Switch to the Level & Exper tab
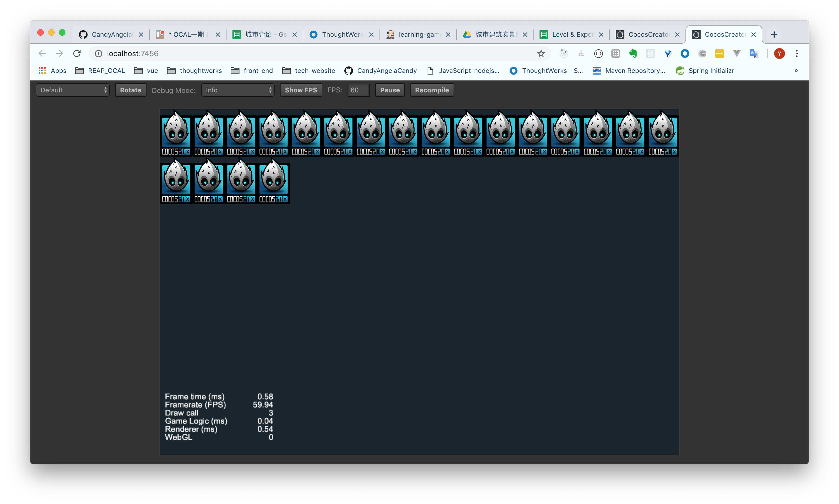Image resolution: width=839 pixels, height=504 pixels. point(571,34)
